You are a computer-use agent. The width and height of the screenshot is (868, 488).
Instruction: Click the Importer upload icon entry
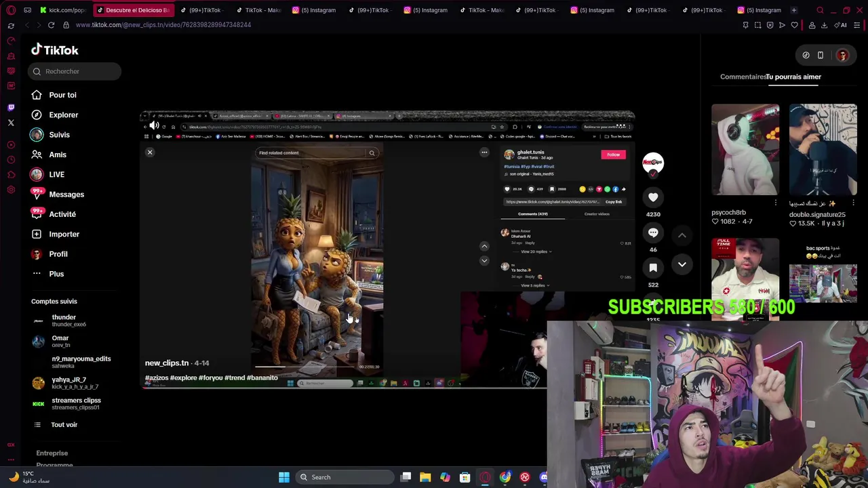pyautogui.click(x=64, y=234)
